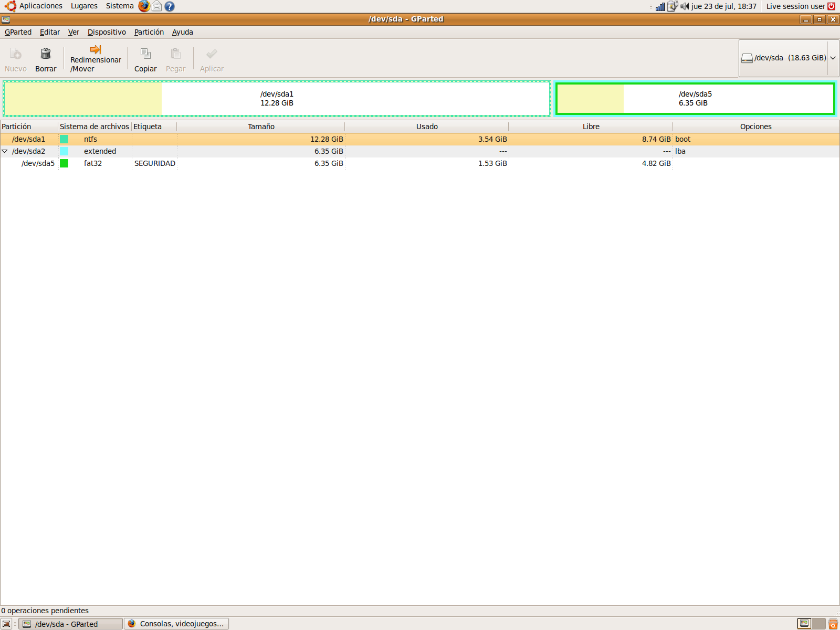Select the /dev/sda1 block in the disk map
Screen dimensions: 840x630
(277, 98)
